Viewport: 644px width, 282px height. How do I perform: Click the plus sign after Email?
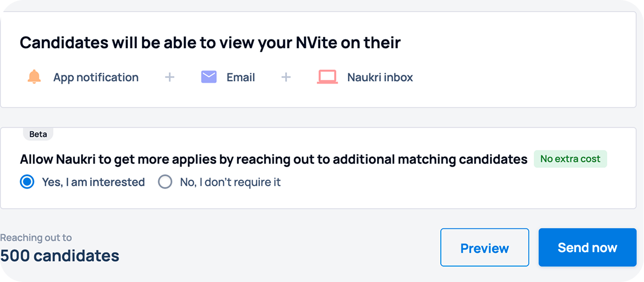tap(286, 78)
